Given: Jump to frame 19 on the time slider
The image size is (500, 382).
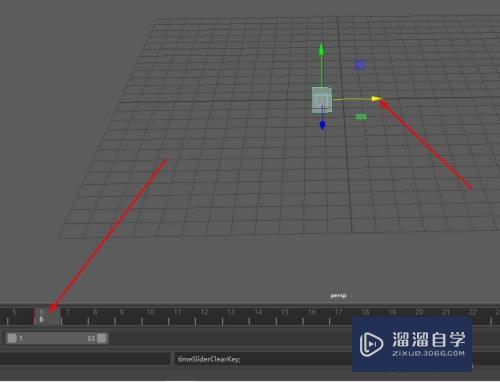Looking at the screenshot, I should (x=392, y=312).
